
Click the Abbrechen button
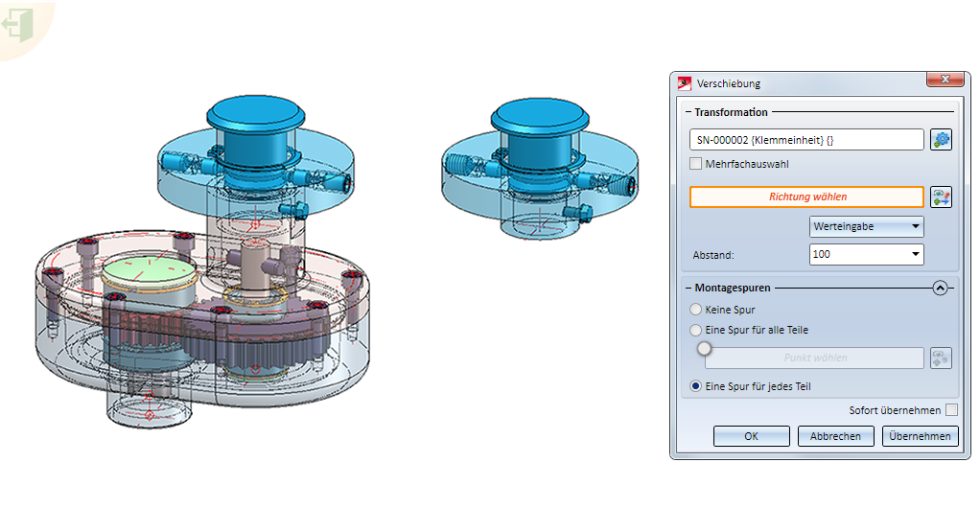tap(835, 436)
